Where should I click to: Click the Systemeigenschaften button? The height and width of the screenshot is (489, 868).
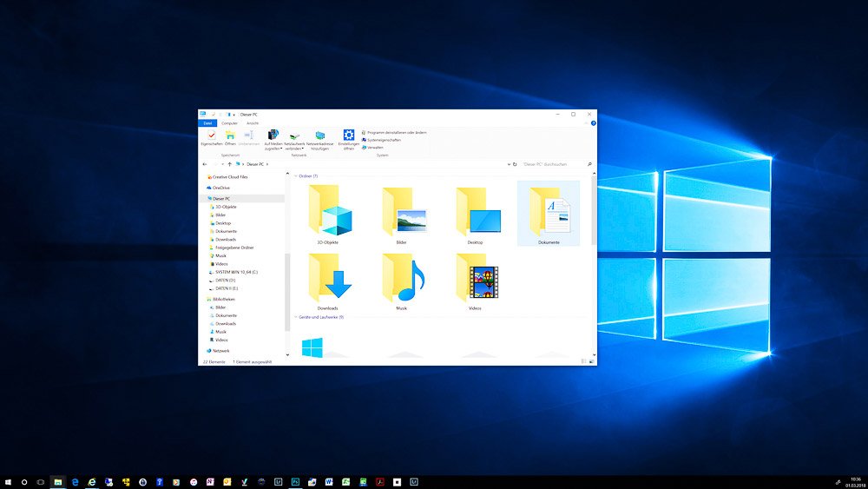click(384, 140)
